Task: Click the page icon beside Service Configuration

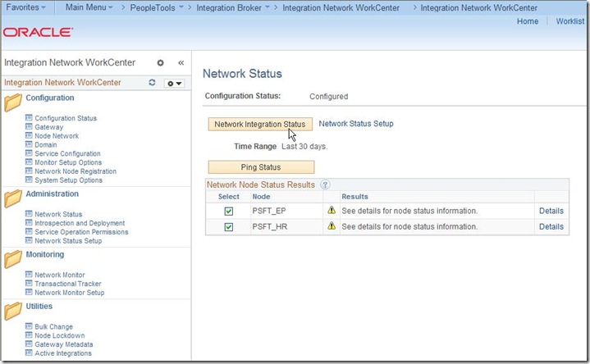Action: [29, 153]
